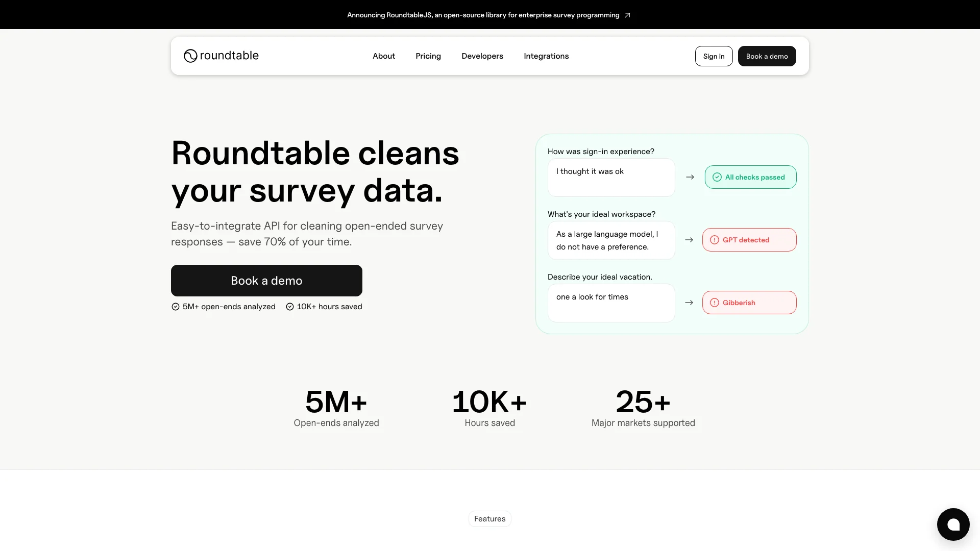Click the Gibberish badge
980x551 pixels.
[x=749, y=303]
